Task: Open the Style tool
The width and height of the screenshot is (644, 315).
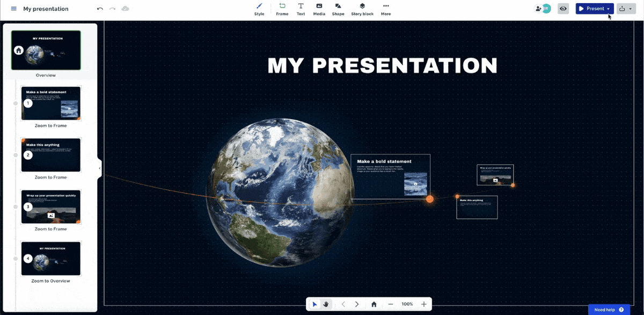Action: pyautogui.click(x=259, y=9)
